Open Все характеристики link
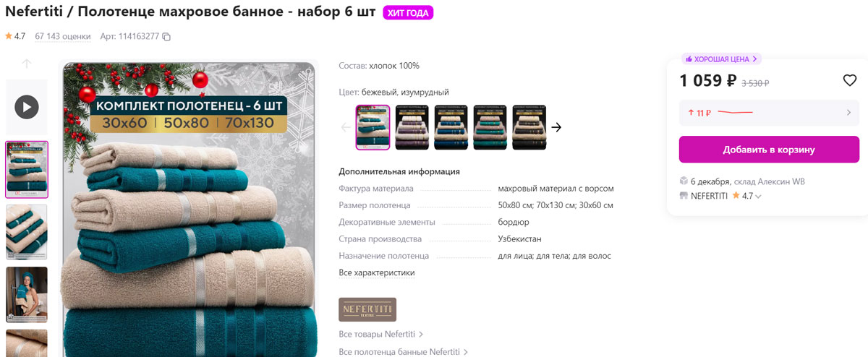Screen dimensions: 868x357 (377, 272)
